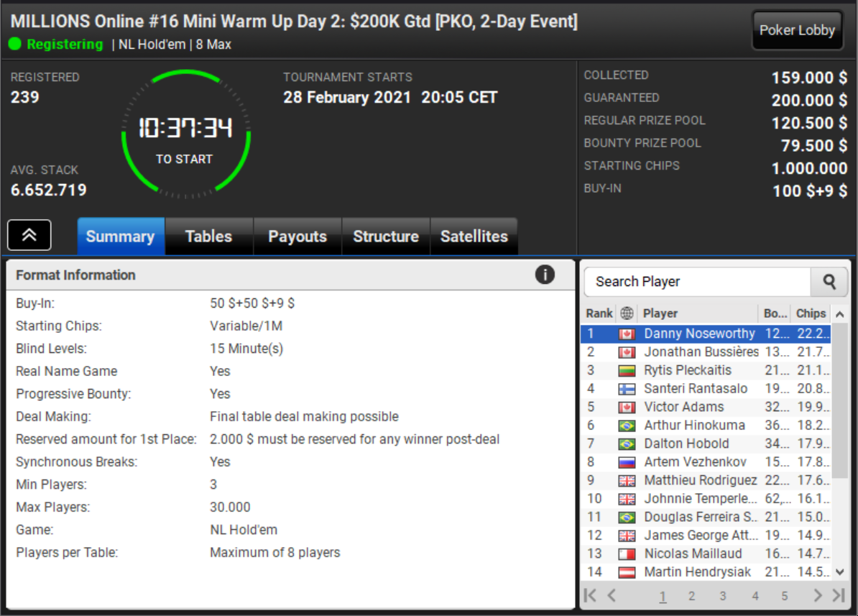Go to previous player list page arrow
Image resolution: width=858 pixels, height=616 pixels.
(x=612, y=595)
